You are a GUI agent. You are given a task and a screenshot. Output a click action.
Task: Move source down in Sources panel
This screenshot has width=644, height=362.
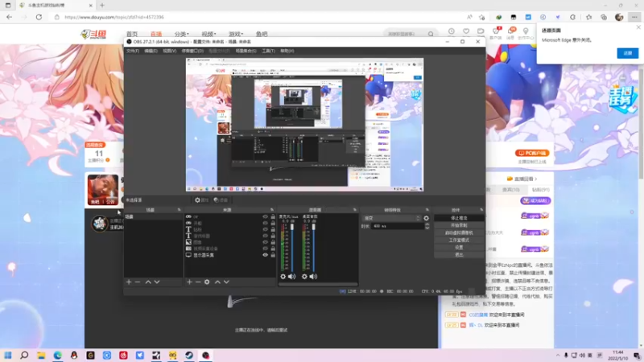coord(226,282)
